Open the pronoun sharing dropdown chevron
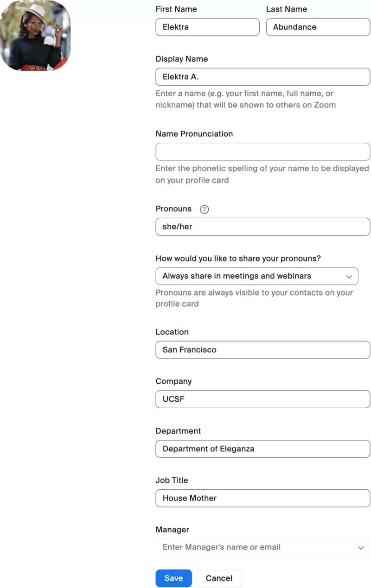 (349, 276)
